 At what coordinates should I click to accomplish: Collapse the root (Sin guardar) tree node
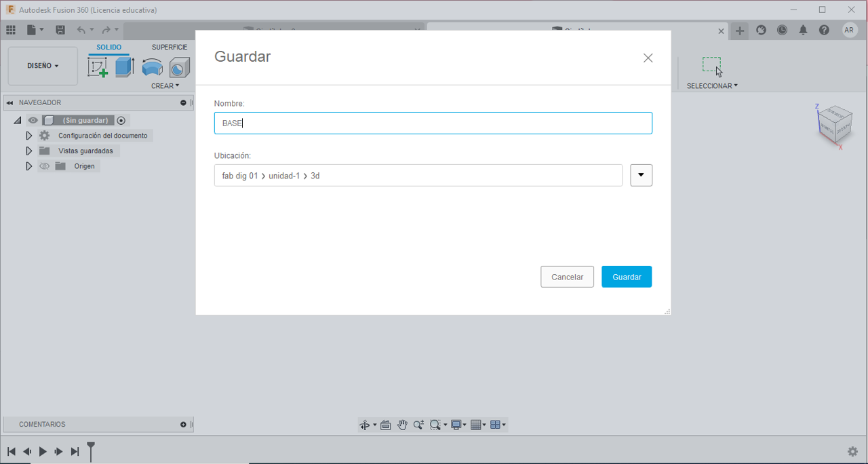tap(18, 121)
